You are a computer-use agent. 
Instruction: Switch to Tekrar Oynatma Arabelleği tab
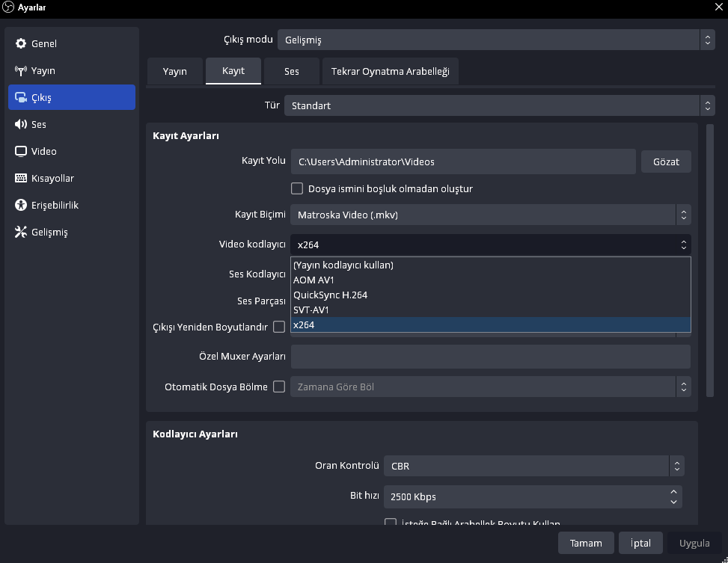click(391, 71)
